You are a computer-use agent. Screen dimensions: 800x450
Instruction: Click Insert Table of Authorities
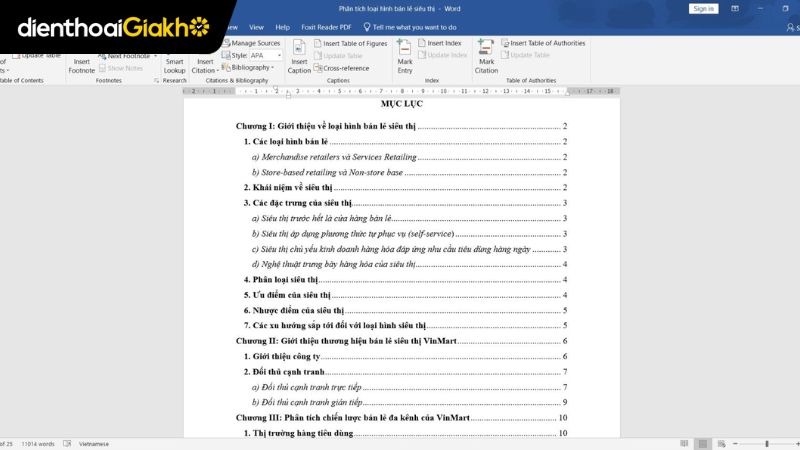[x=543, y=43]
